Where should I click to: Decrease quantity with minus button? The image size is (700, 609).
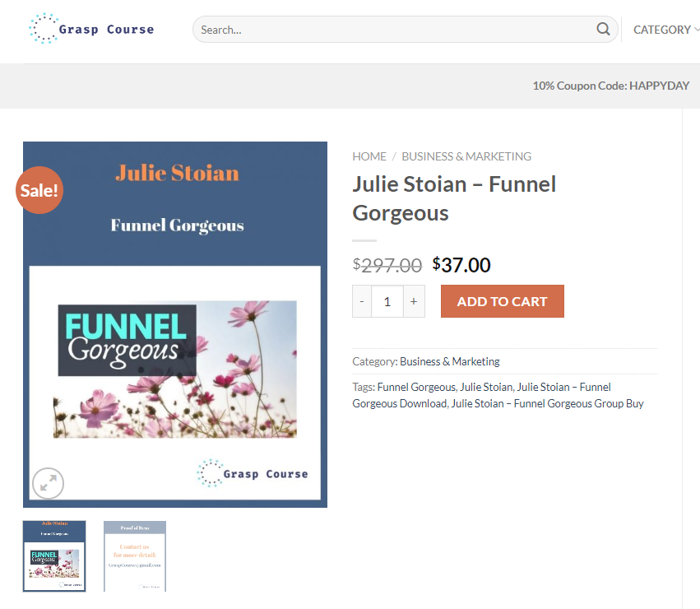coord(362,301)
